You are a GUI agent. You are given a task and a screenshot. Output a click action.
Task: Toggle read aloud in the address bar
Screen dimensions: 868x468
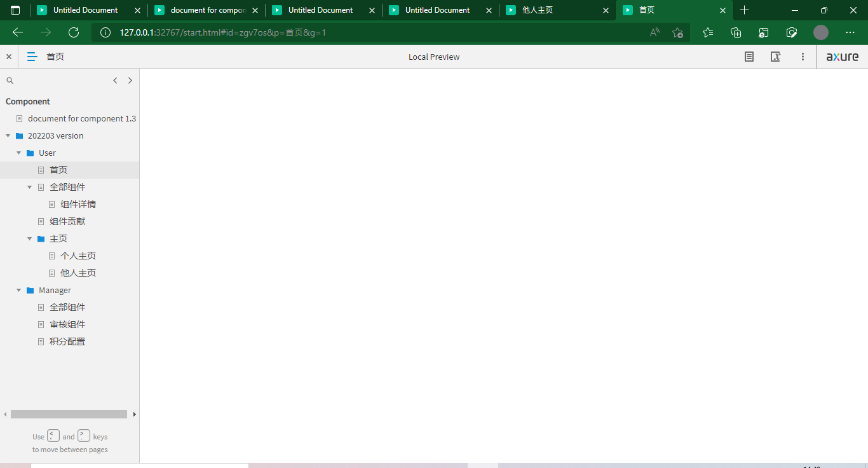(x=654, y=32)
